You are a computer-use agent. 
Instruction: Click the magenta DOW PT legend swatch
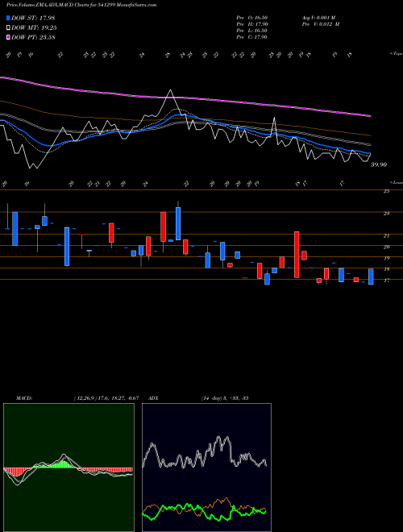(x=8, y=37)
